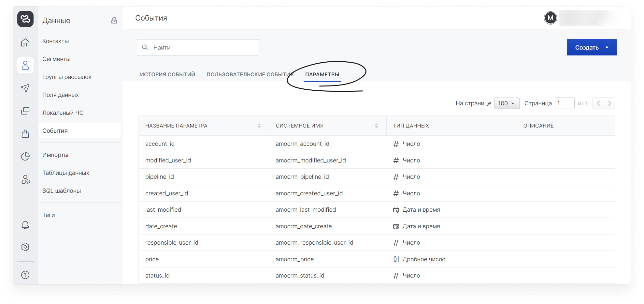Screen dimensions: 644x304
Task: Click the hash icon in account_id row
Action: click(x=396, y=144)
